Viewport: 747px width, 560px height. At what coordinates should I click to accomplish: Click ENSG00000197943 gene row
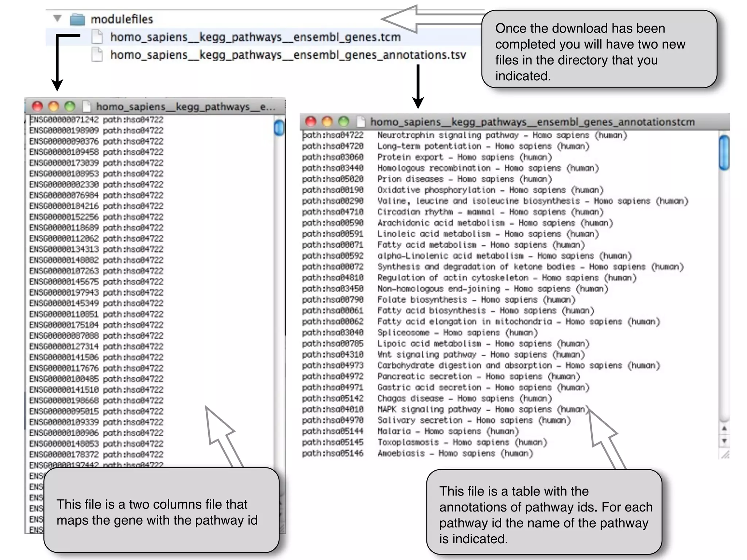pyautogui.click(x=96, y=292)
